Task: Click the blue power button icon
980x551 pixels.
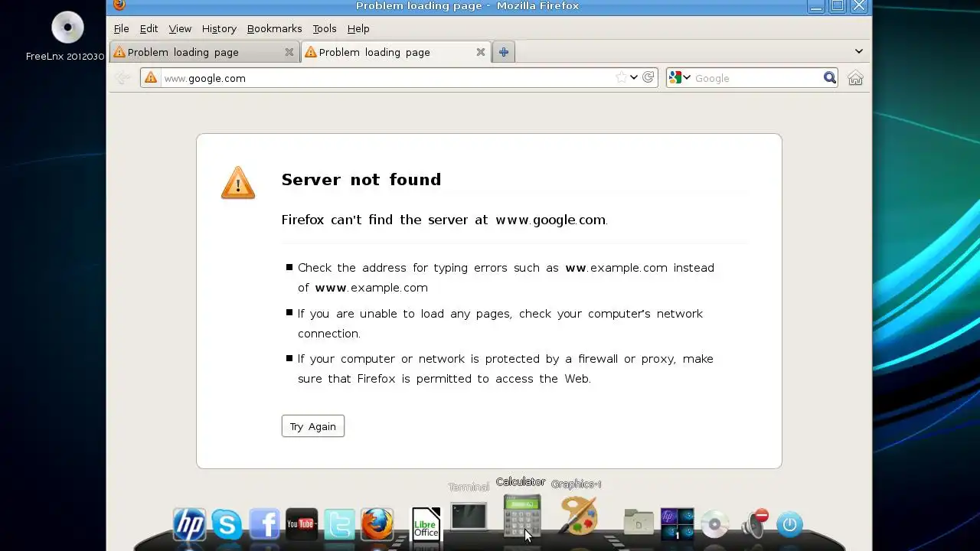Action: click(790, 524)
